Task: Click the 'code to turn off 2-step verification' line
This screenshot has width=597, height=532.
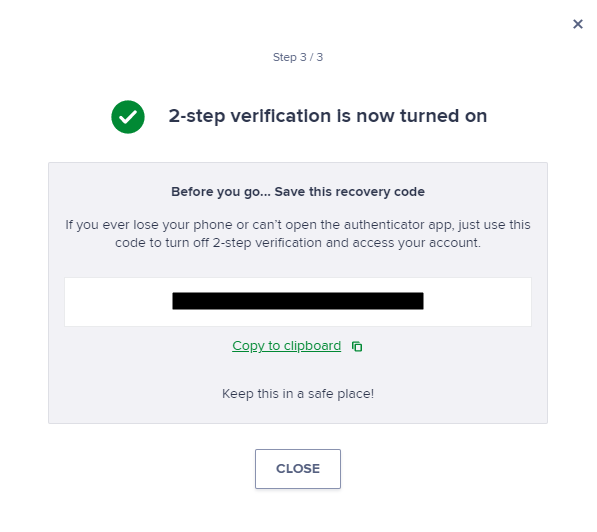Action: point(298,243)
